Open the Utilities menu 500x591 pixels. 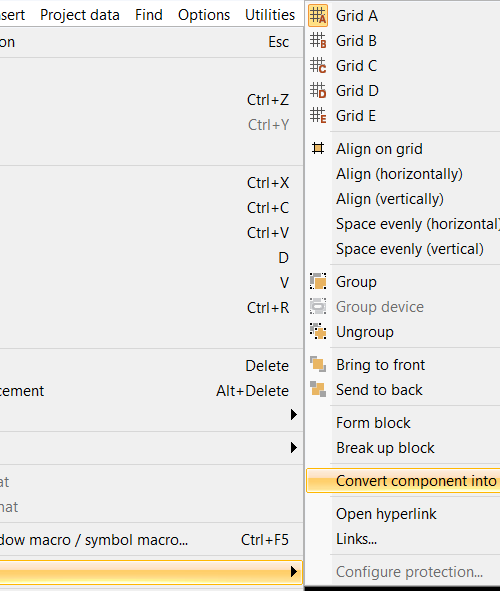270,15
